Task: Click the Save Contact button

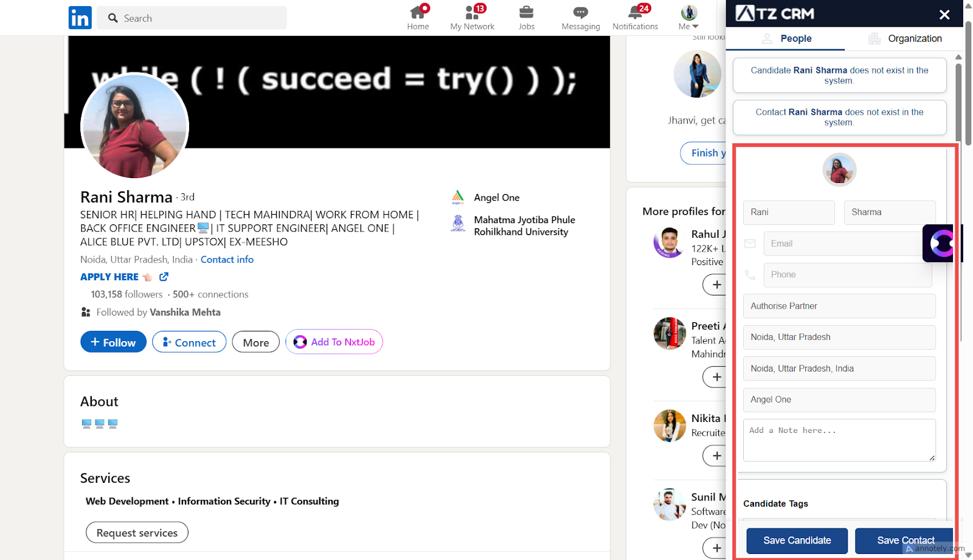Action: click(x=905, y=541)
